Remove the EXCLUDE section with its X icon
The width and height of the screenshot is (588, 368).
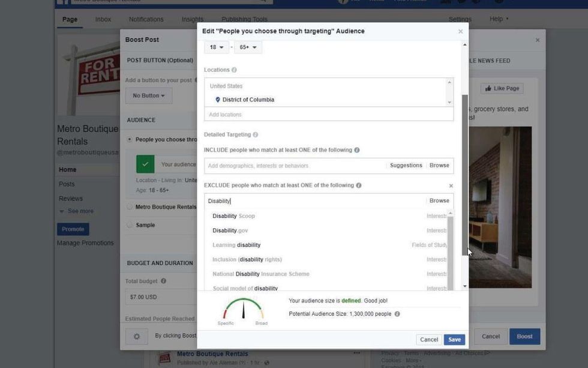point(451,186)
